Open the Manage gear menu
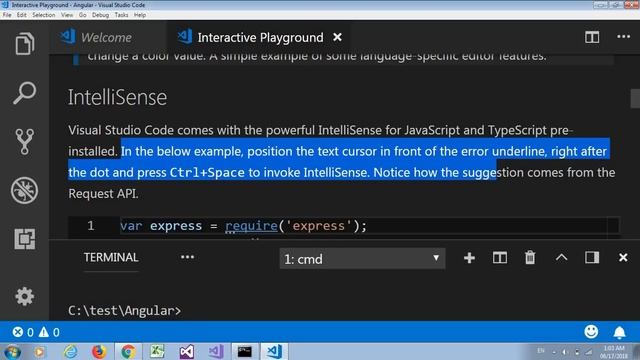 24,296
